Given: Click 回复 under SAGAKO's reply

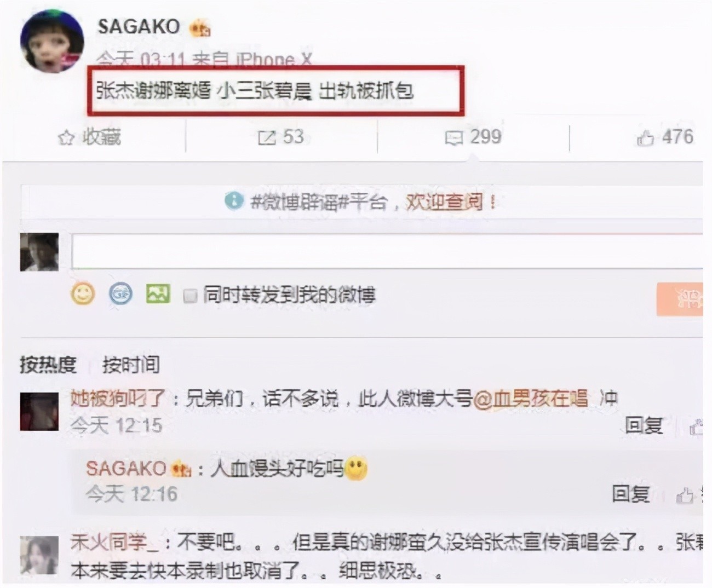Looking at the screenshot, I should [630, 494].
